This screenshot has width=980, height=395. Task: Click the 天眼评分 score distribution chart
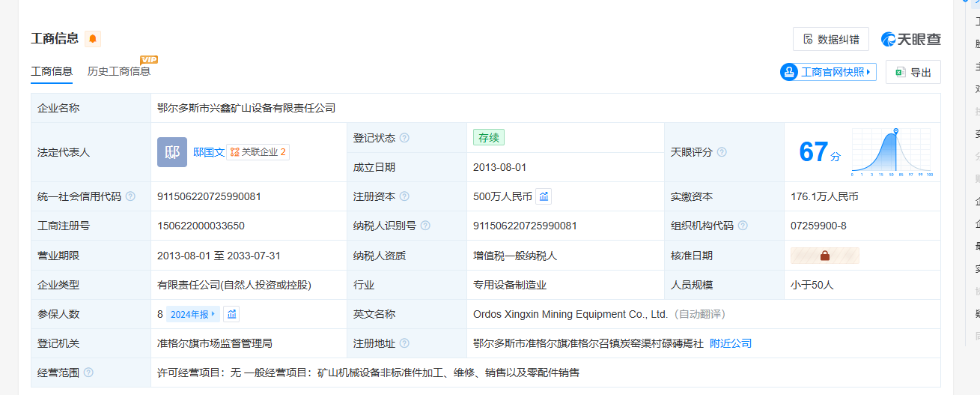892,152
